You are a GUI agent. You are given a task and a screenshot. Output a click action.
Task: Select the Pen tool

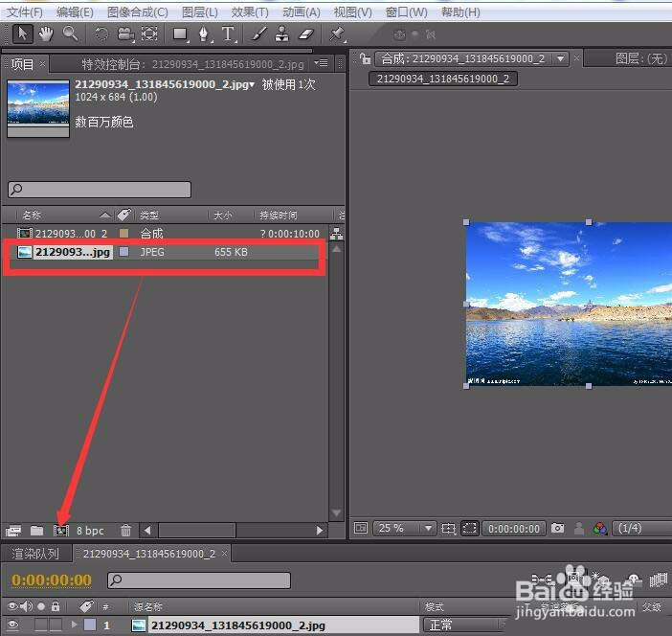click(x=204, y=34)
